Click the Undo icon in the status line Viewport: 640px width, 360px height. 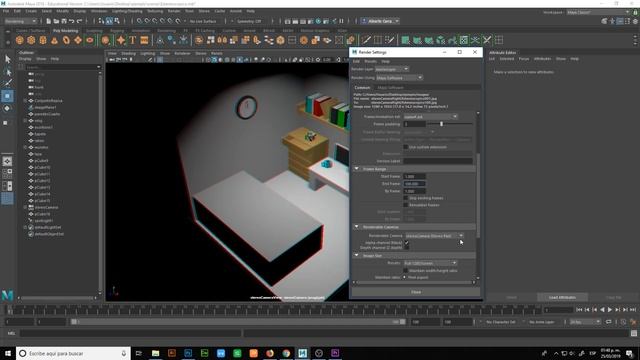click(72, 21)
